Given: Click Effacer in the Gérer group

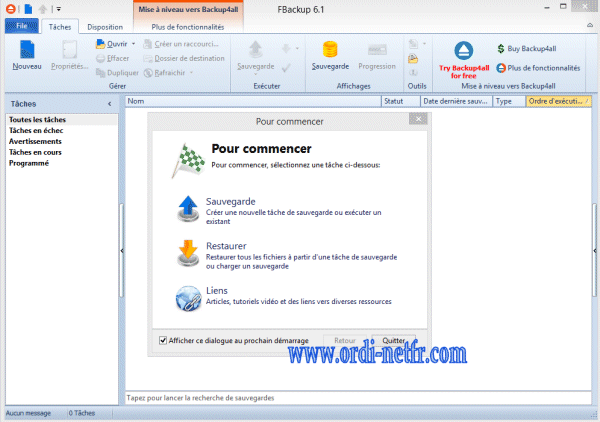Looking at the screenshot, I should click(112, 58).
